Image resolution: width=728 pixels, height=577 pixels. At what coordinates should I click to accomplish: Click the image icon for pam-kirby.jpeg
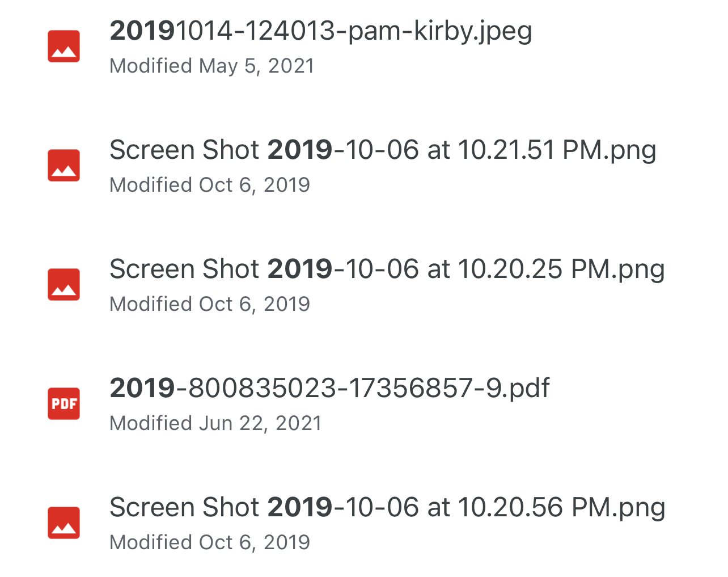64,47
